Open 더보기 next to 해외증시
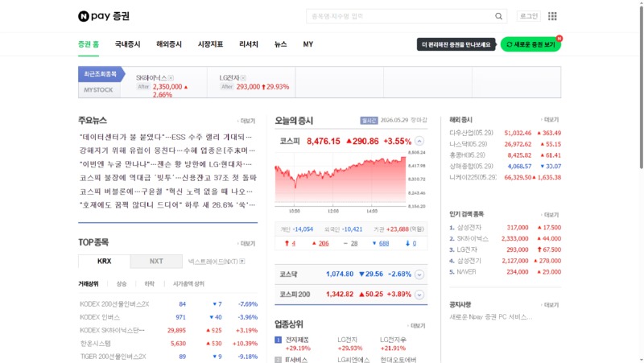Screen dimensions: 644x363 (550, 119)
